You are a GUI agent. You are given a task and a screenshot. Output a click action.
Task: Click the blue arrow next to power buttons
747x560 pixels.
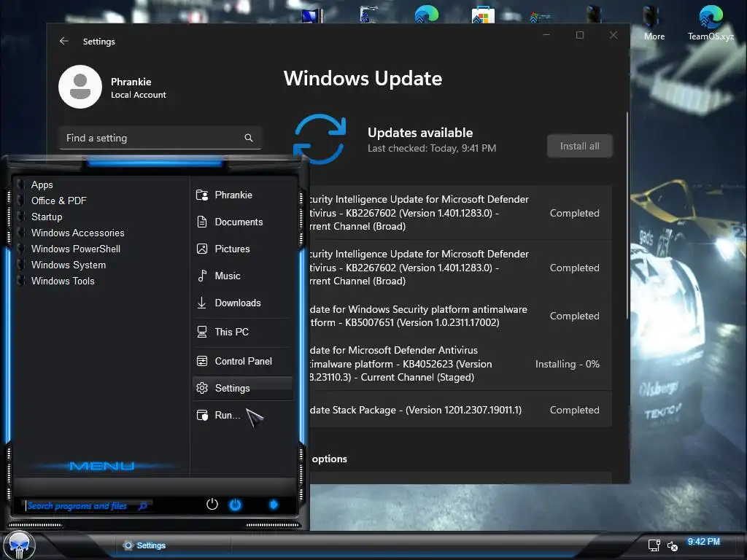coord(274,505)
